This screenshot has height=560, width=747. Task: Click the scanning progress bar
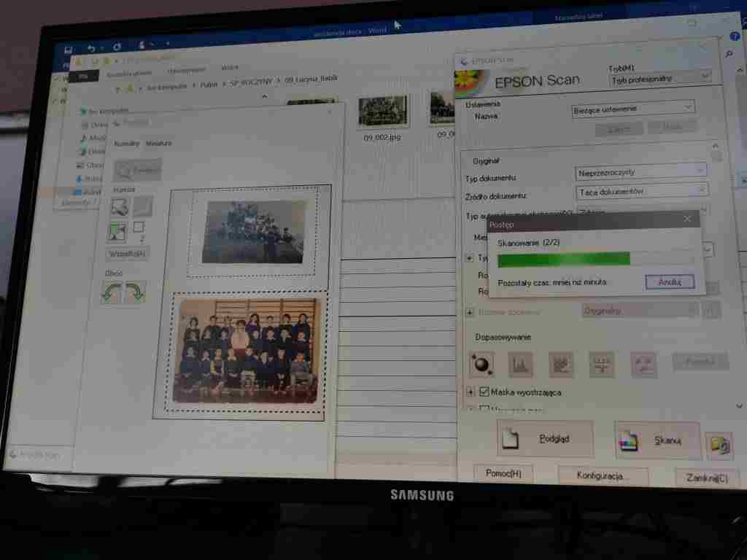click(595, 260)
